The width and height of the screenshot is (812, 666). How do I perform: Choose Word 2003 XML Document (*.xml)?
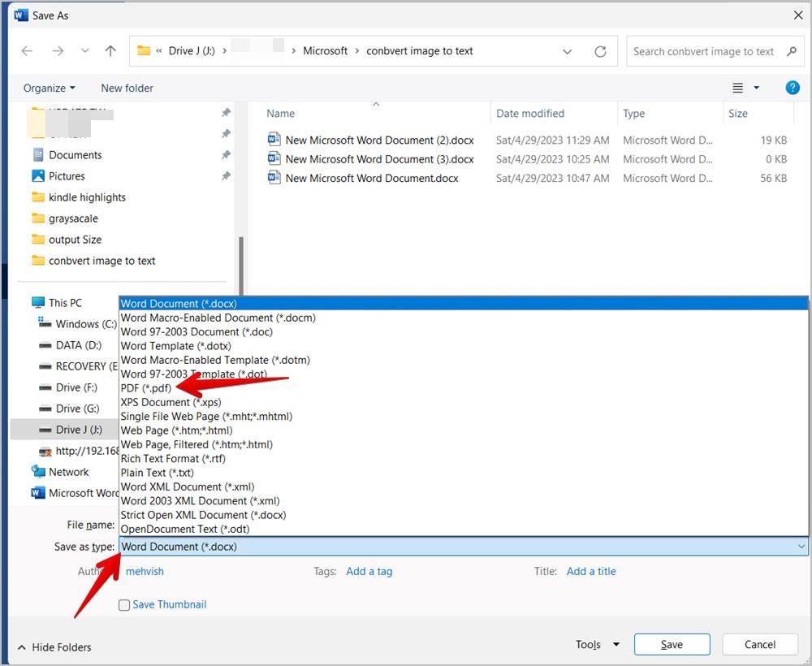(x=464, y=501)
